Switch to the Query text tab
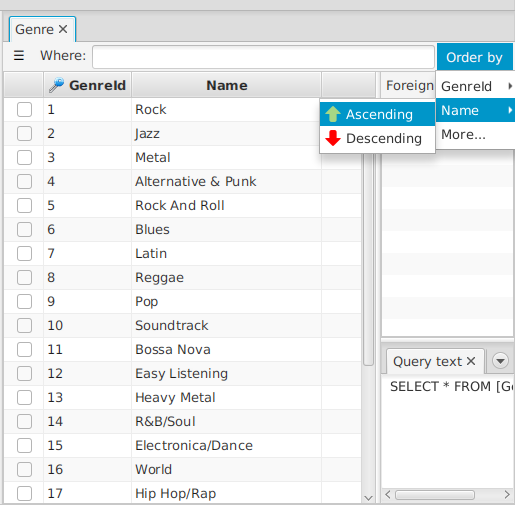Image resolution: width=515 pixels, height=505 pixels. [427, 361]
